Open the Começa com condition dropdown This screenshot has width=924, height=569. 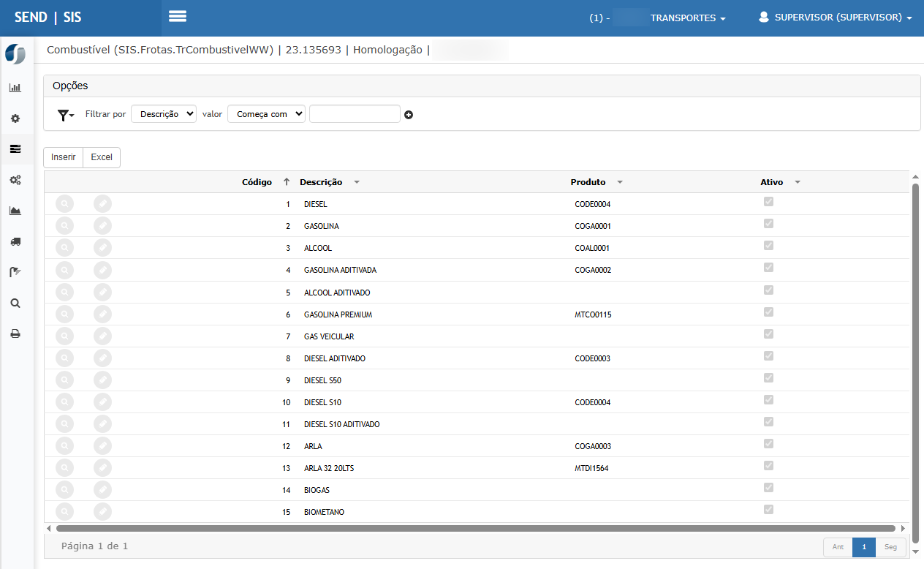266,114
